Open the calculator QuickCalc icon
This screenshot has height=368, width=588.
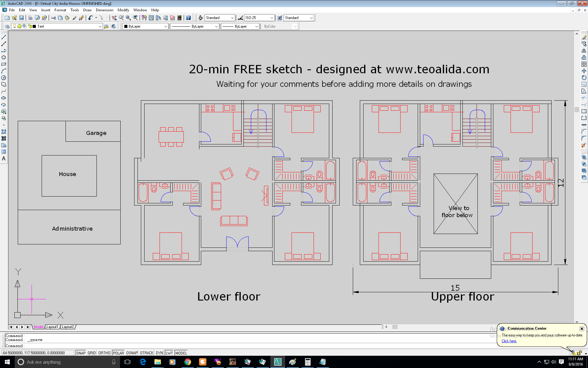click(179, 18)
